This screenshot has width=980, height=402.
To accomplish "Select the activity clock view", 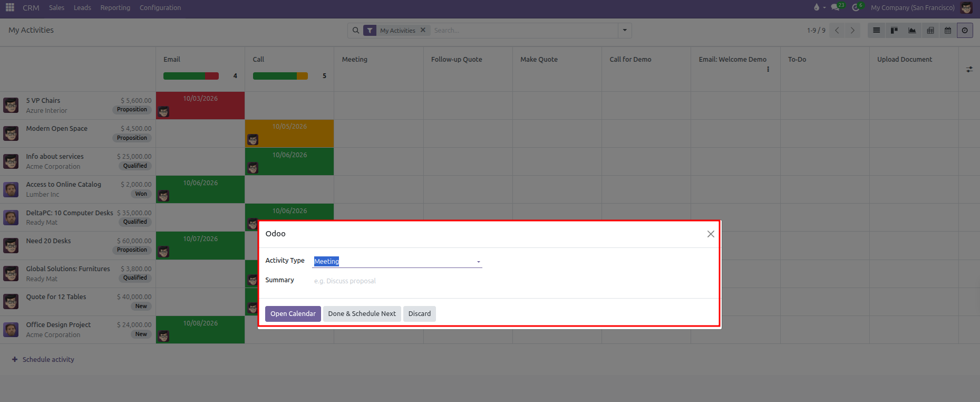I will coord(965,31).
